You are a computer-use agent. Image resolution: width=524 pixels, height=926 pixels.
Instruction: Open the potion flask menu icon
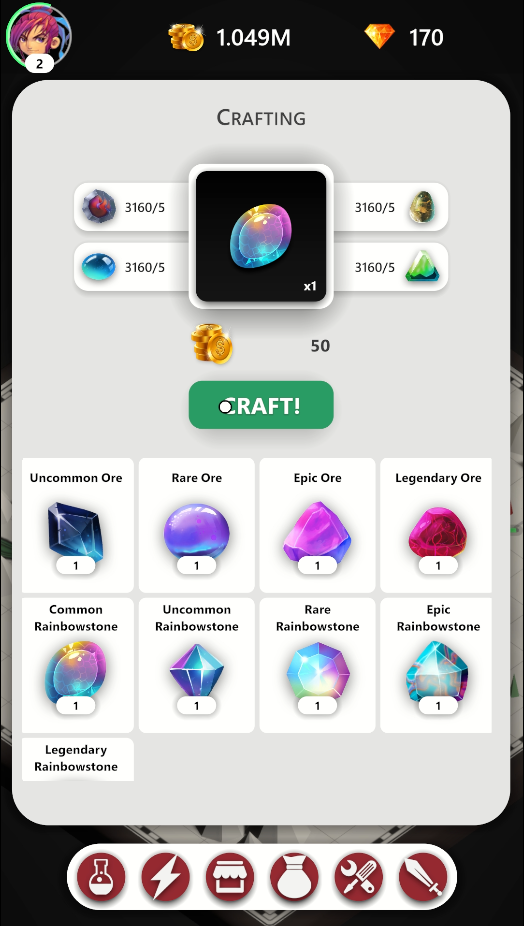[101, 876]
